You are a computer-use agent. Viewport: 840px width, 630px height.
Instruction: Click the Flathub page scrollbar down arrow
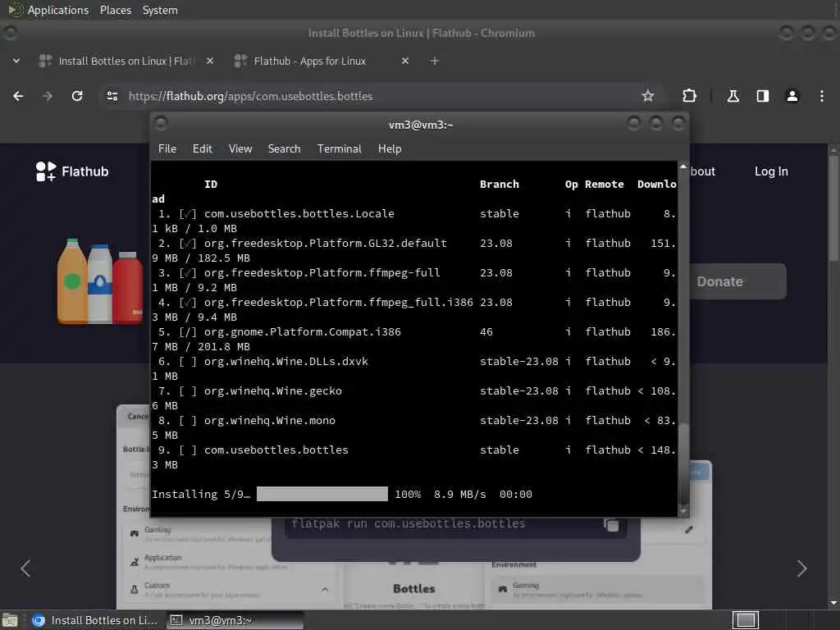pos(833,603)
